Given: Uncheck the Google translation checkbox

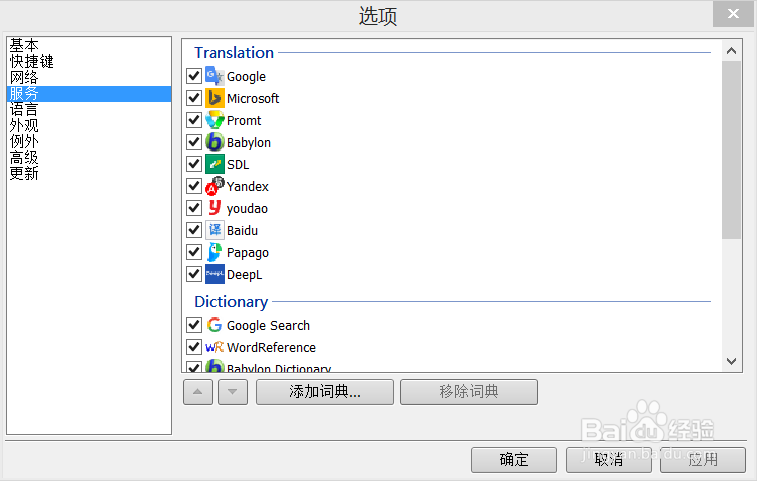Looking at the screenshot, I should [x=194, y=76].
